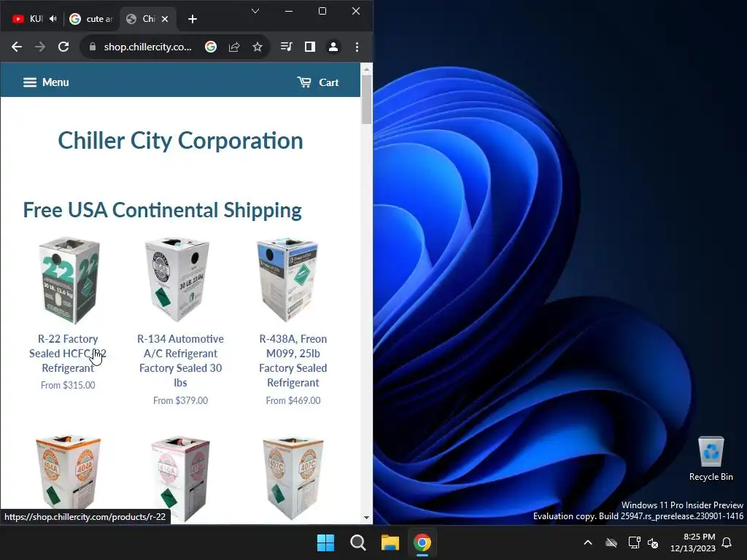Open the R-134 canister product image
Viewport: 747px width, 560px height.
179,279
